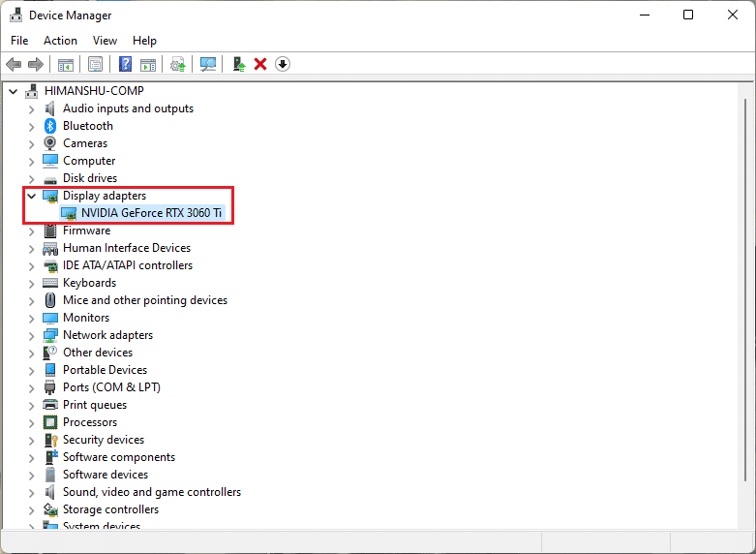Image resolution: width=756 pixels, height=554 pixels.
Task: Expand the Storage controllers chevron
Action: [32, 510]
